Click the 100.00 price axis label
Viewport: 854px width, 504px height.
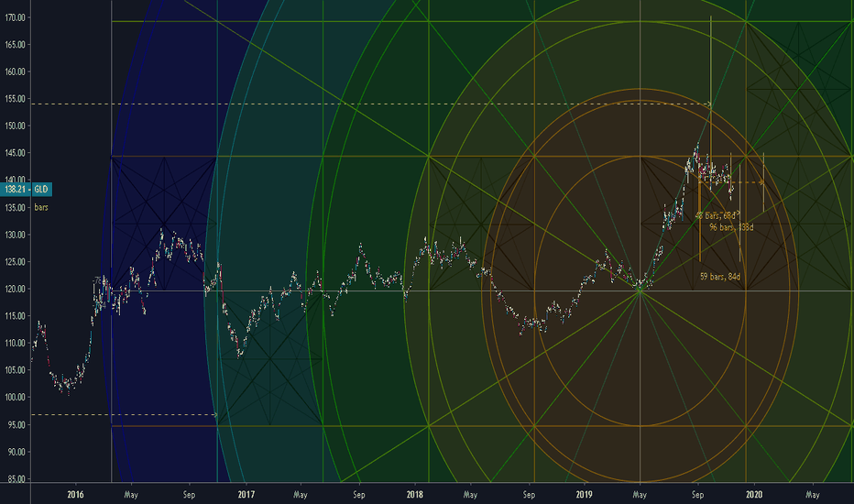[16, 397]
